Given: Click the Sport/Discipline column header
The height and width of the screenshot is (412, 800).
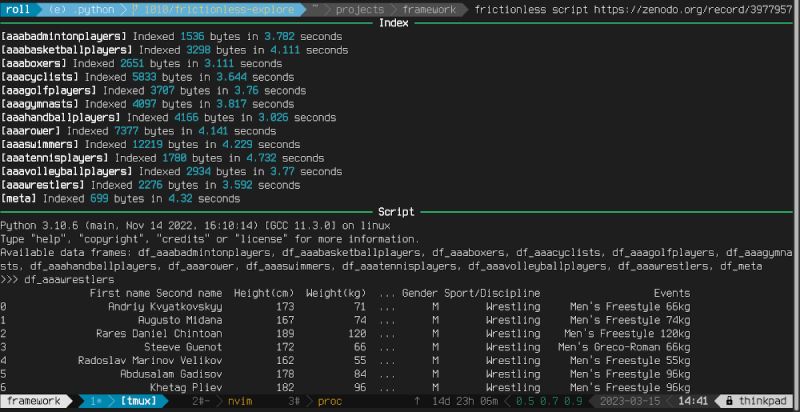Looking at the screenshot, I should click(x=492, y=293).
